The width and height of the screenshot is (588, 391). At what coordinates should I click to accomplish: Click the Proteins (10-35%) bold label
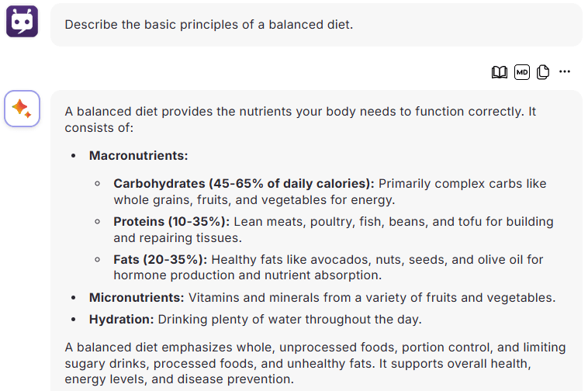click(171, 222)
